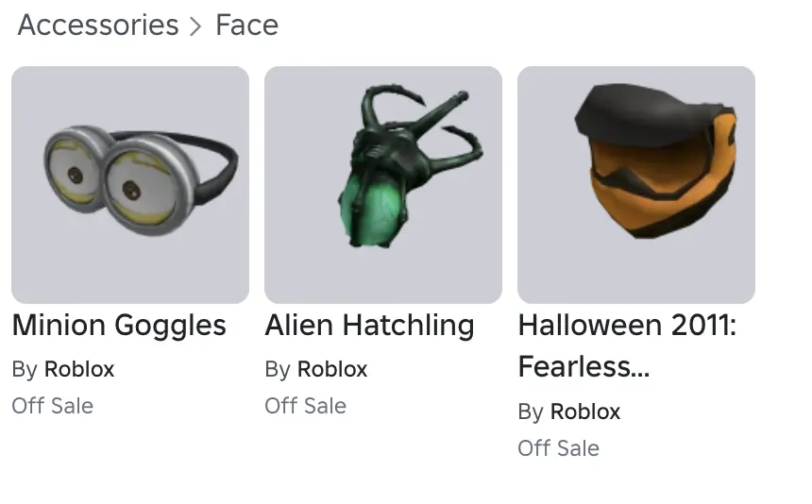Click the breadcrumb chevron after Accessories
This screenshot has height=504, width=812.
tap(196, 26)
